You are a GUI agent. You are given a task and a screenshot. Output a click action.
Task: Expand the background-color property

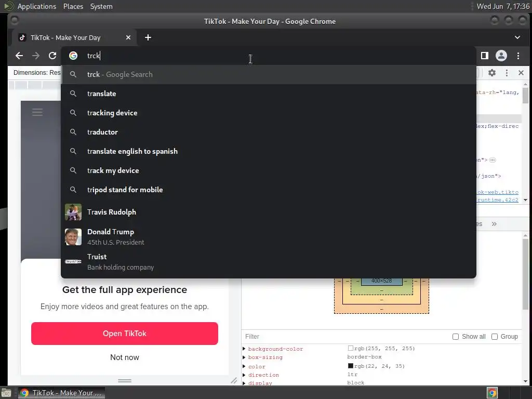click(x=244, y=349)
